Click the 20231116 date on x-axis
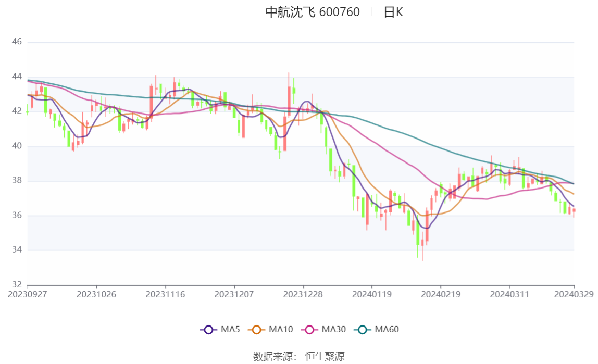The image size is (598, 364). [165, 294]
